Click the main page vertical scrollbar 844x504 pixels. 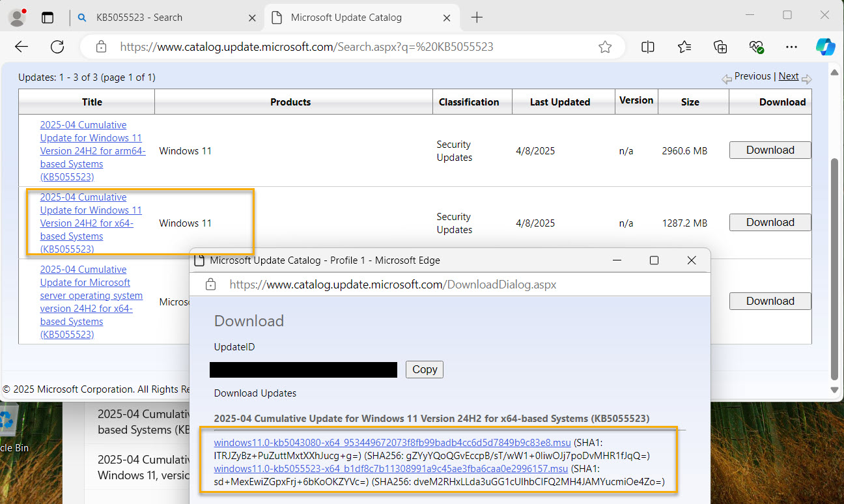point(835,268)
